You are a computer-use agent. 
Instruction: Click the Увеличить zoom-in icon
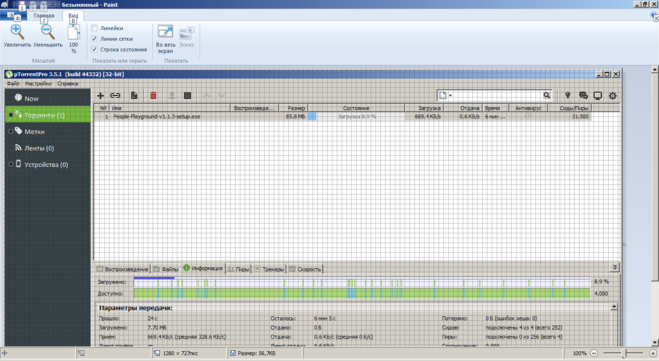coord(17,32)
